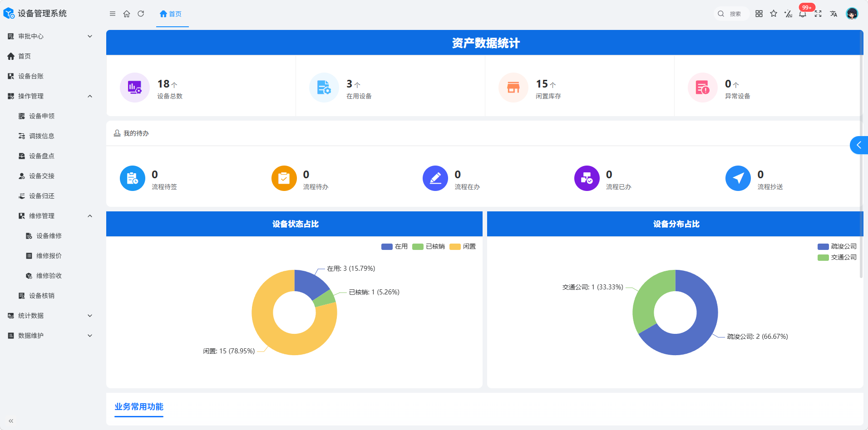Expand the 审批中心 sidebar menu
The image size is (868, 430).
pos(50,36)
